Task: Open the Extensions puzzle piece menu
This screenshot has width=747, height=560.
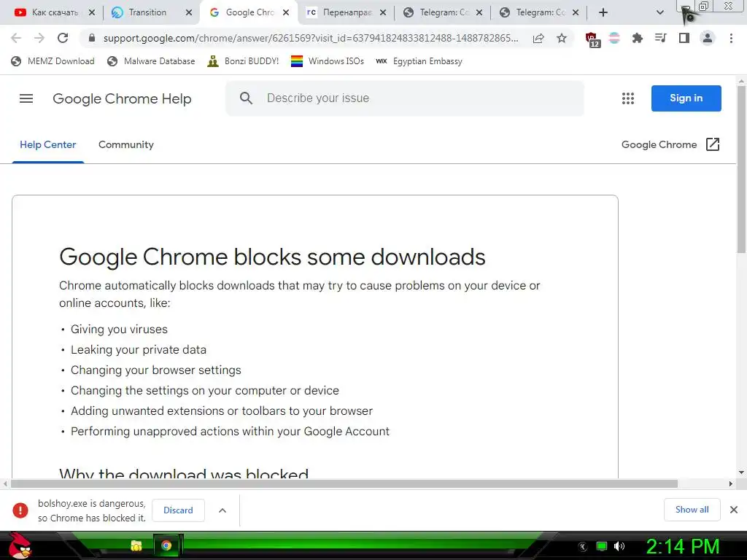Action: point(638,38)
